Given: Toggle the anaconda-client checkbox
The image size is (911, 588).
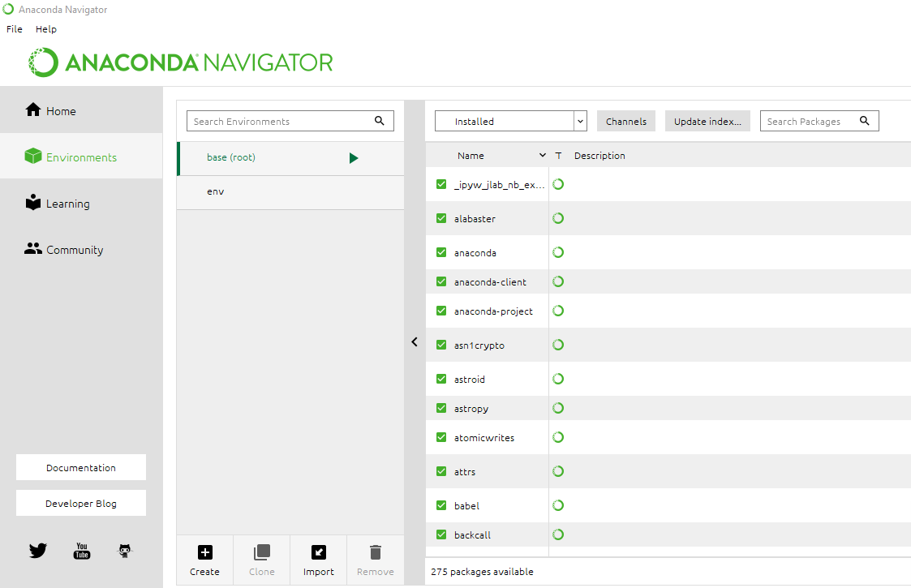Looking at the screenshot, I should point(441,281).
